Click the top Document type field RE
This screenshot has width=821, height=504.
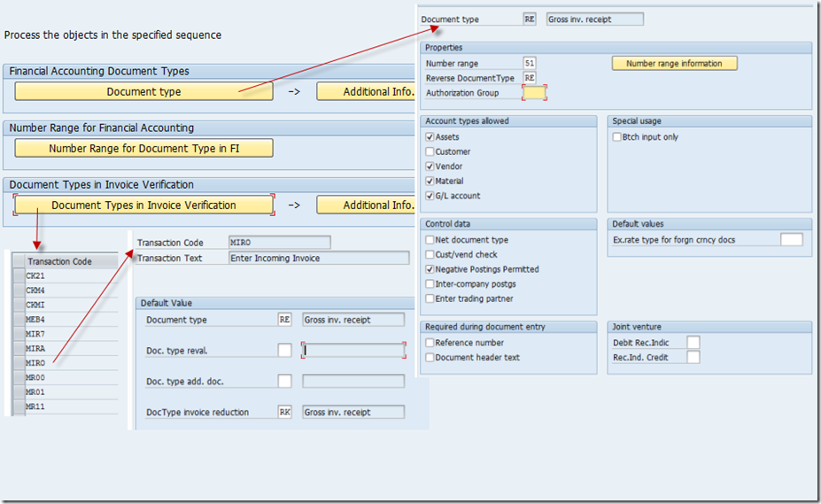[530, 19]
